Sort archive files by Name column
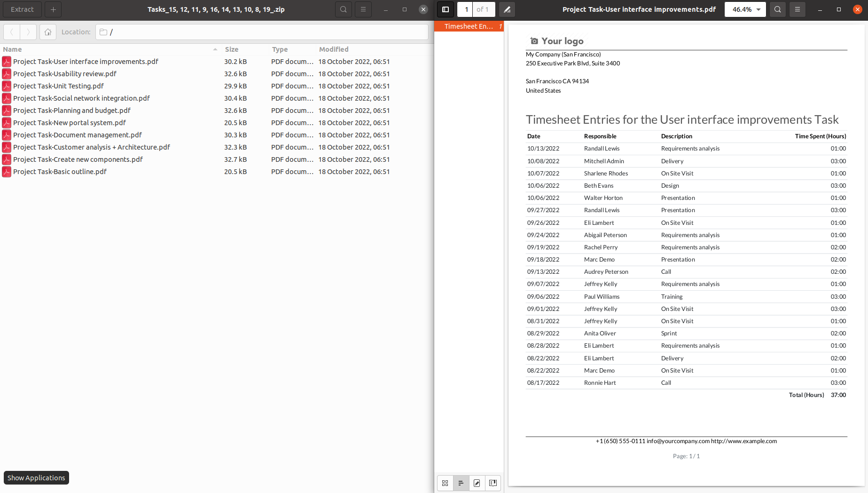This screenshot has width=868, height=493. (110, 49)
